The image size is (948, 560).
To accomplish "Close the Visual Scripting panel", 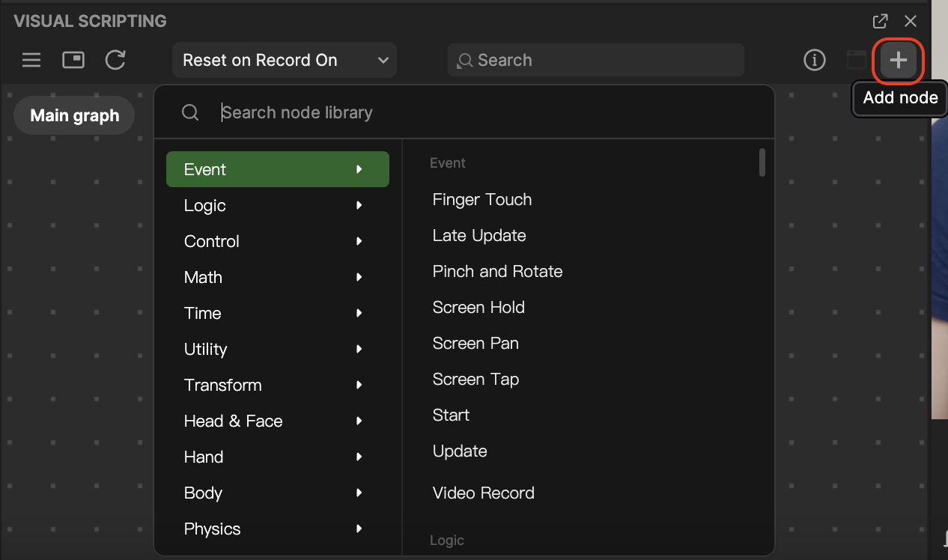I will tap(911, 21).
